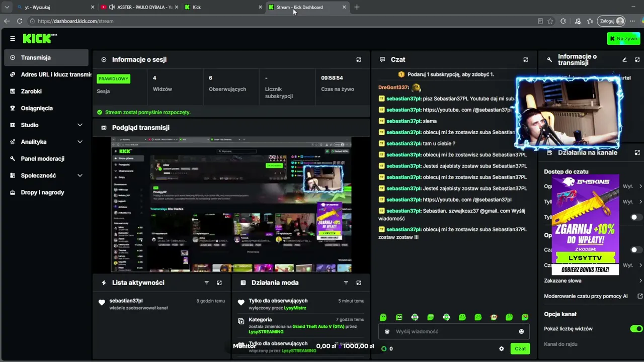Open the browser extensions icon
Screen dimensions: 644x362
563,21
